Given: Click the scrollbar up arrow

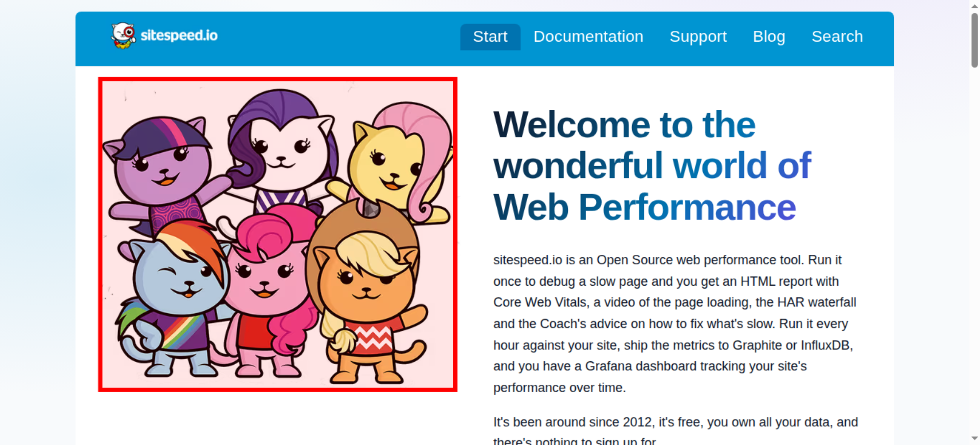Looking at the screenshot, I should 975,5.
